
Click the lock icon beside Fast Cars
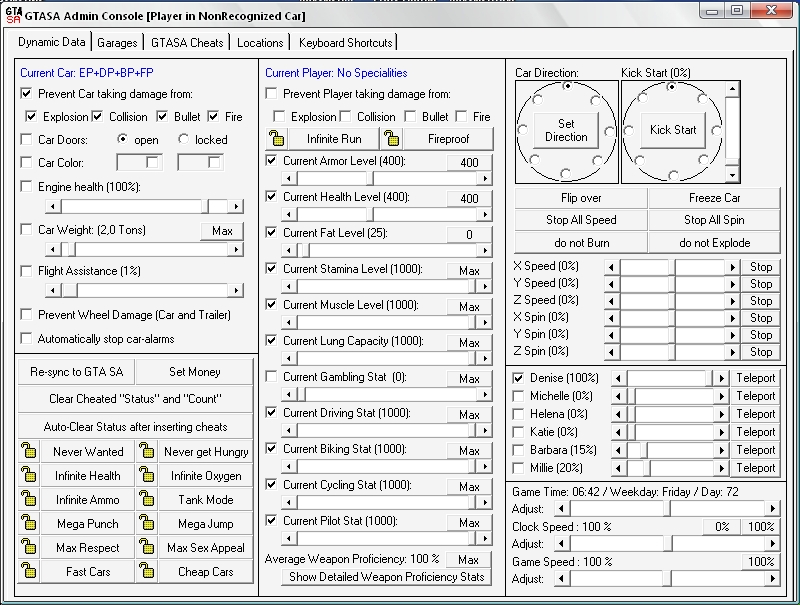[x=29, y=572]
